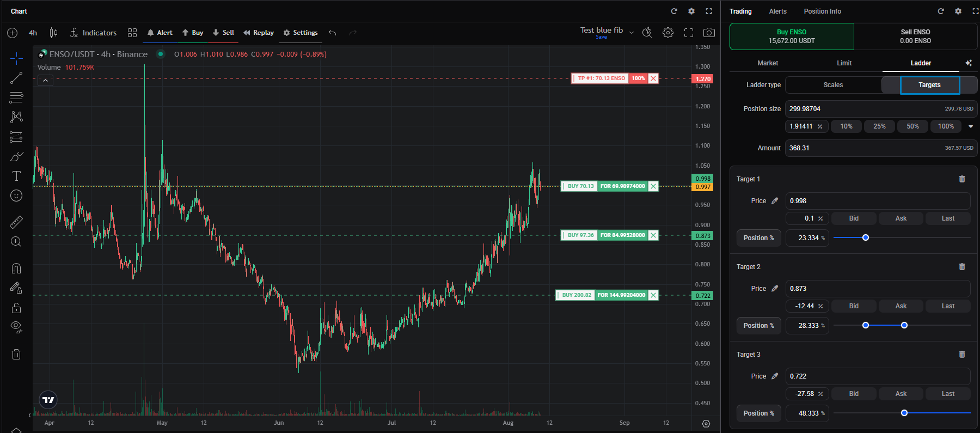Click the sparkle icon next to Ladder
The height and width of the screenshot is (433, 980).
coord(969,63)
